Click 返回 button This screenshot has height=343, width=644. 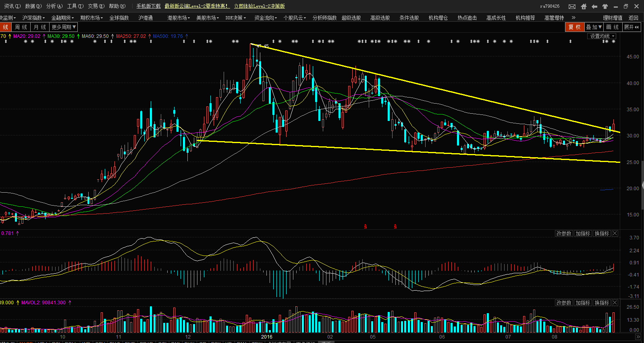(x=634, y=18)
